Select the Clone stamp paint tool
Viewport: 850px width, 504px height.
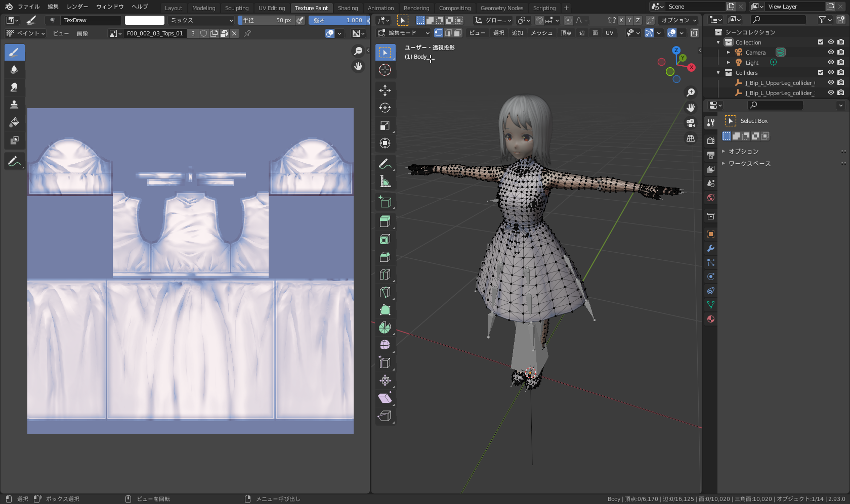[x=14, y=105]
